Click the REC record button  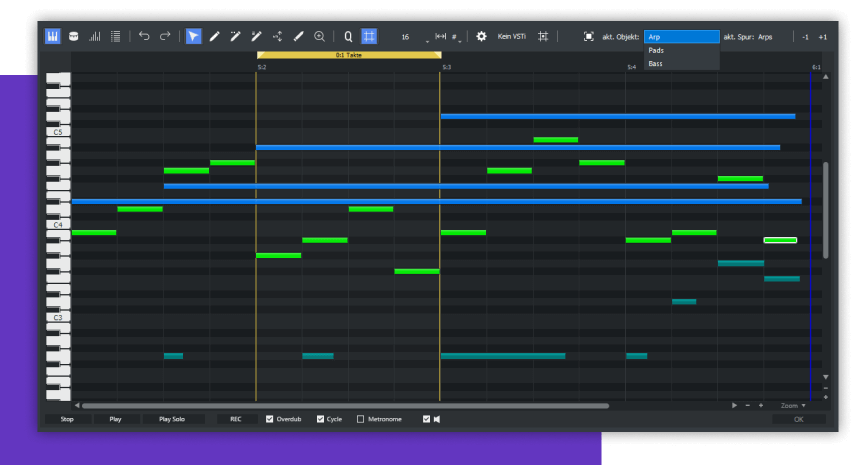click(x=236, y=419)
